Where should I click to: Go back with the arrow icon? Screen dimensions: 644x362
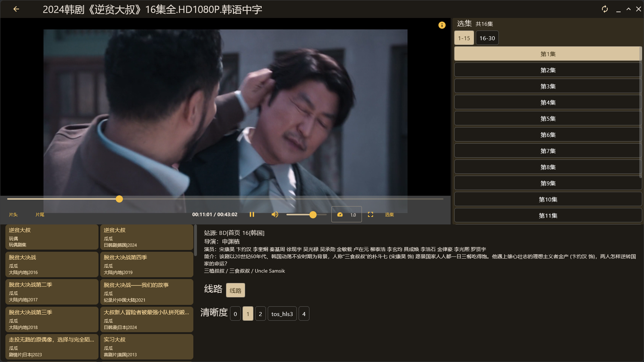point(16,9)
